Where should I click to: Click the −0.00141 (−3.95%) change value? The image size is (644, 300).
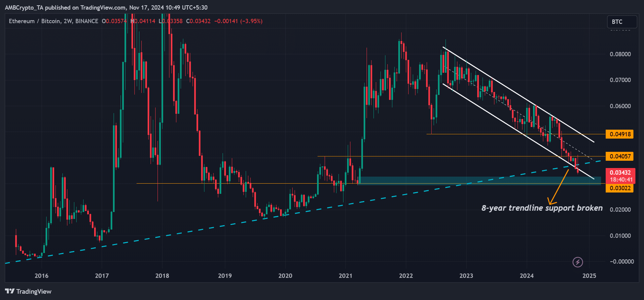[238, 21]
